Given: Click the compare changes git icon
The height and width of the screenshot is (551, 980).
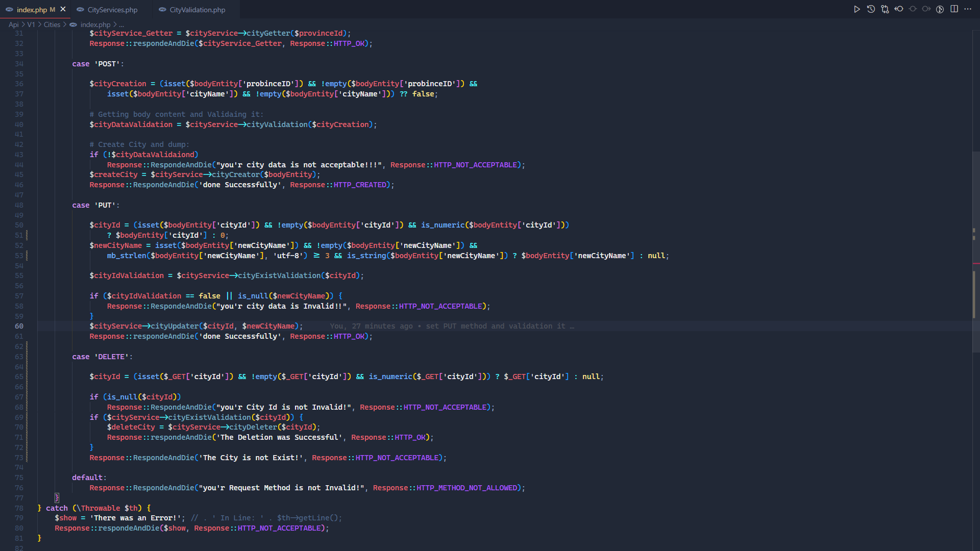Looking at the screenshot, I should point(885,9).
